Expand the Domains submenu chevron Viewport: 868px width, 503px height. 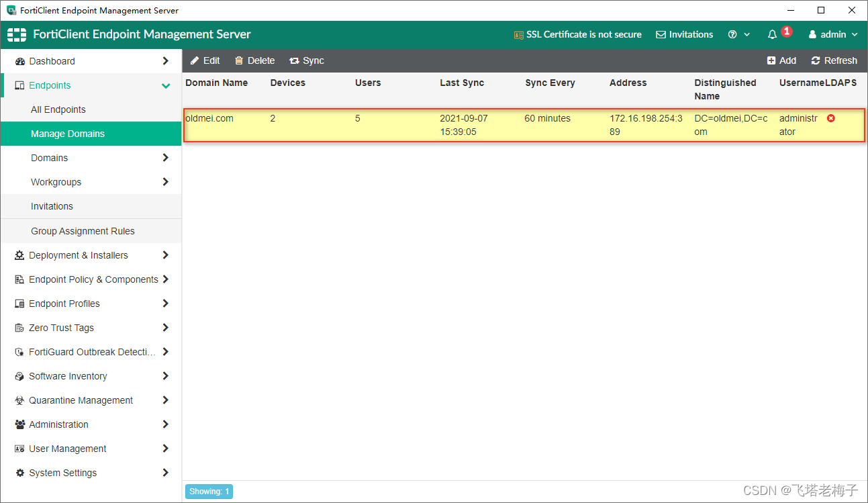click(x=165, y=158)
